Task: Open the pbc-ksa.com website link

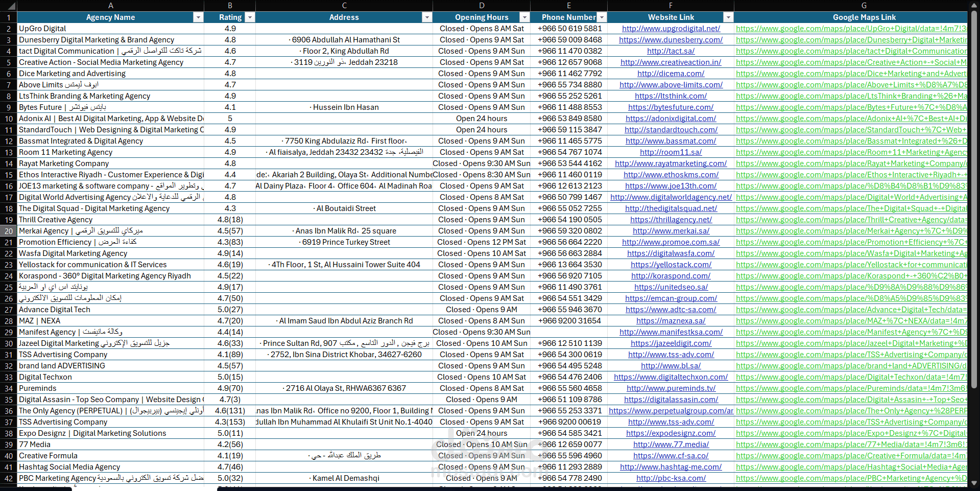Action: [x=671, y=478]
